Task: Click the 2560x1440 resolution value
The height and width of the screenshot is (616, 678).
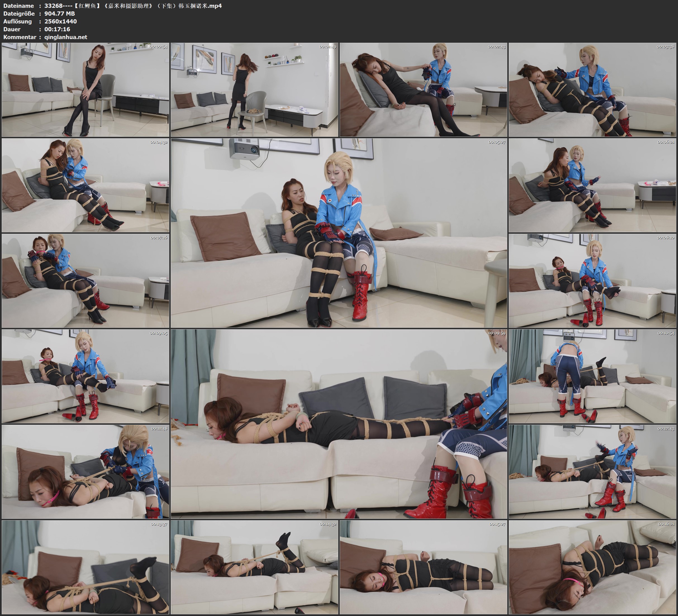Action: click(x=61, y=21)
